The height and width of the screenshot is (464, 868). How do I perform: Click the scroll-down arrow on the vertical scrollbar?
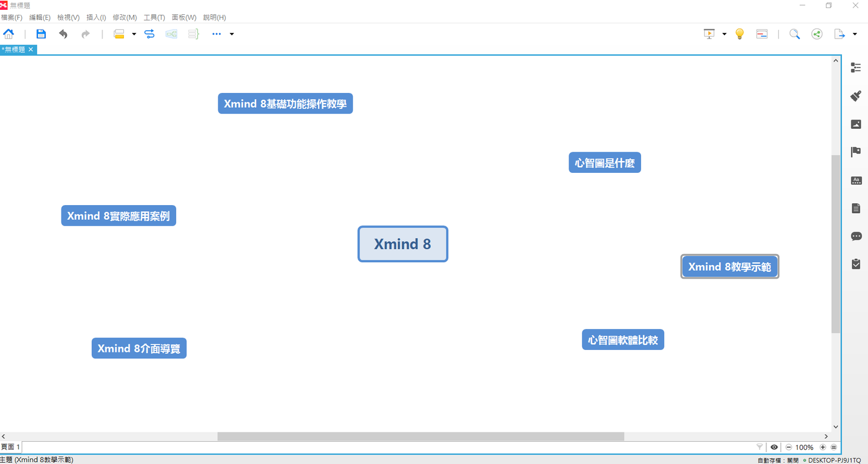pos(836,426)
